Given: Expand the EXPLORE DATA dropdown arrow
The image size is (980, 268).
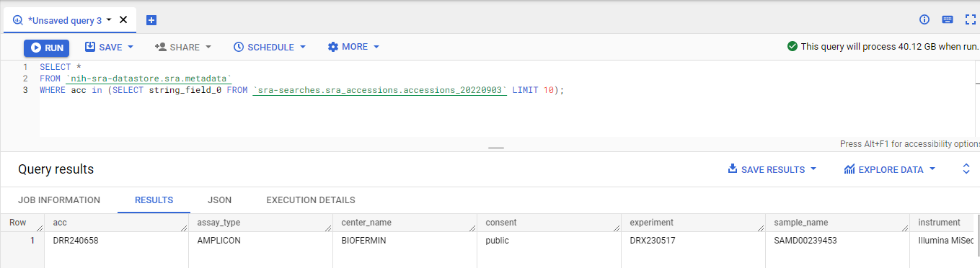Looking at the screenshot, I should click(932, 170).
